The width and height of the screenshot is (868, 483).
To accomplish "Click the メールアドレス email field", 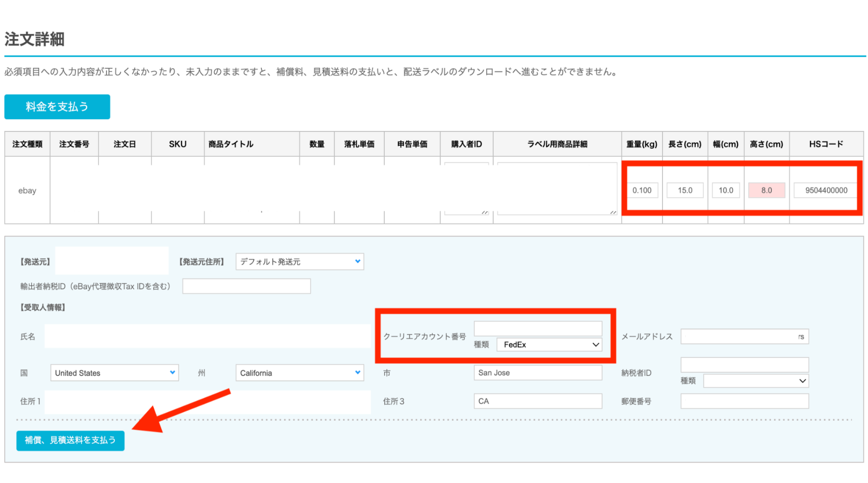I will pyautogui.click(x=744, y=336).
